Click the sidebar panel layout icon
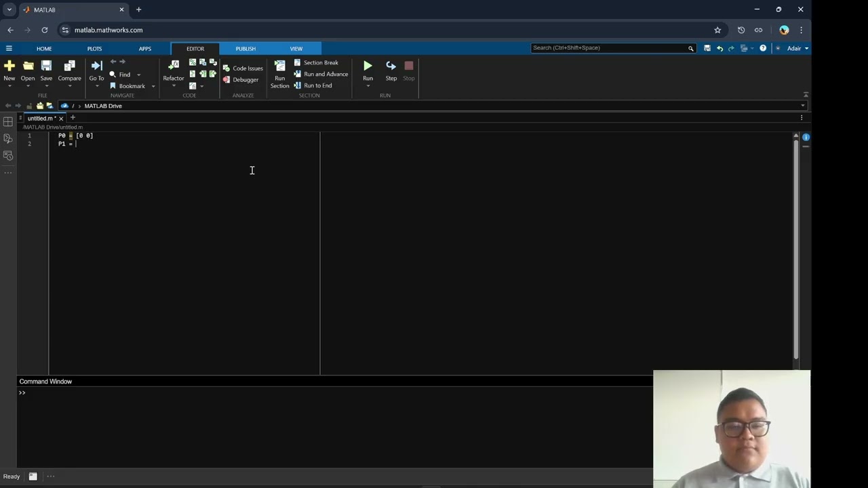 [8, 121]
